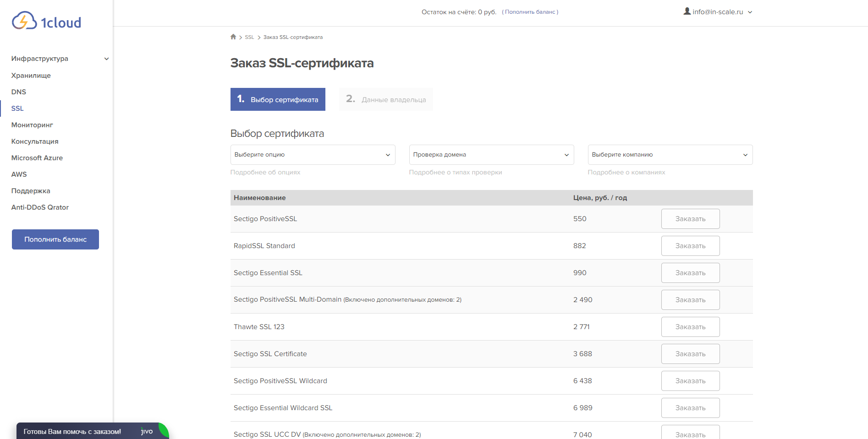This screenshot has height=439, width=868.
Task: Open account dropdown next to info@in-scale.ru
Action: click(750, 12)
